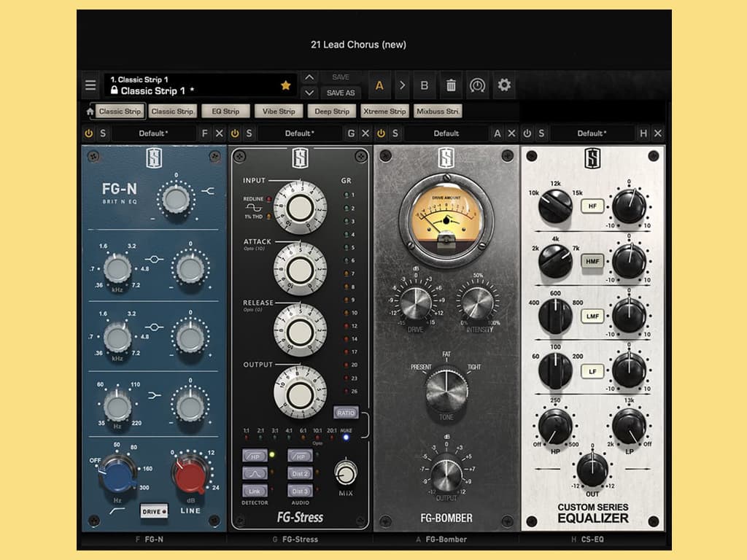Click the copy A to B arrow

tap(403, 85)
